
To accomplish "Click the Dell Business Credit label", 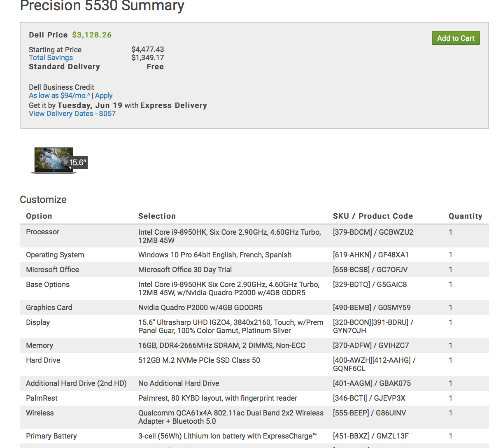I will (61, 87).
